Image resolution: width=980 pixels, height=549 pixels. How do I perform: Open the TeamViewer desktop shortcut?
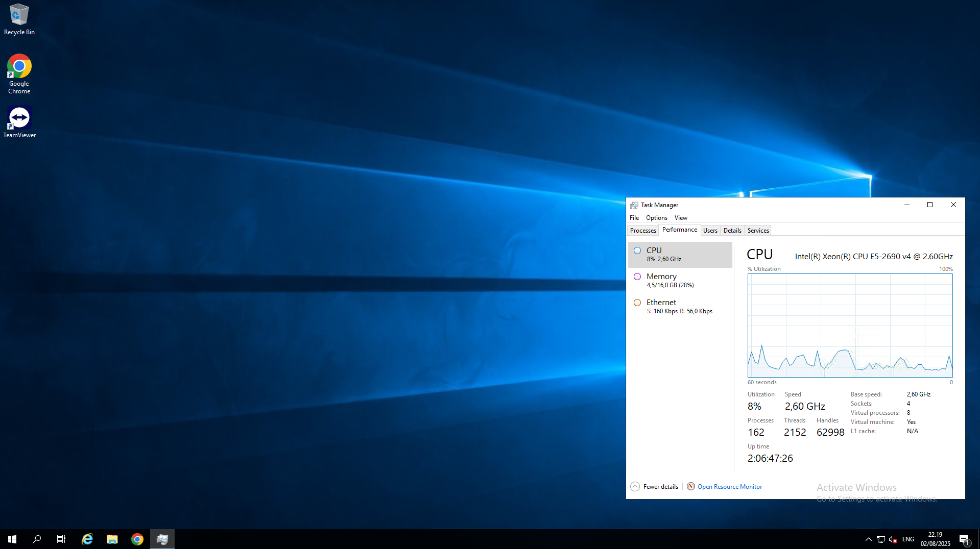[x=19, y=122]
